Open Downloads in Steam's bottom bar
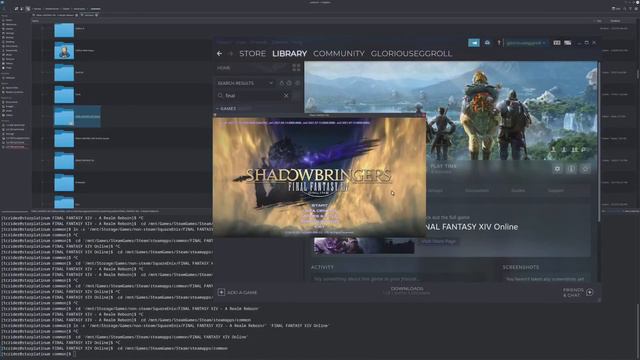Viewport: 640px width, 360px height. pyautogui.click(x=407, y=290)
